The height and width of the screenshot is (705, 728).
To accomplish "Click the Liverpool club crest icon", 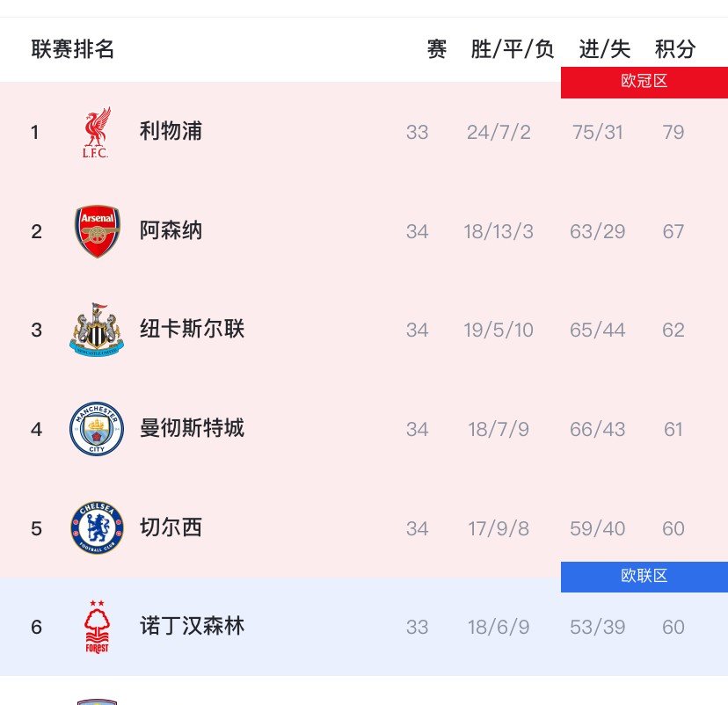I will pyautogui.click(x=97, y=132).
